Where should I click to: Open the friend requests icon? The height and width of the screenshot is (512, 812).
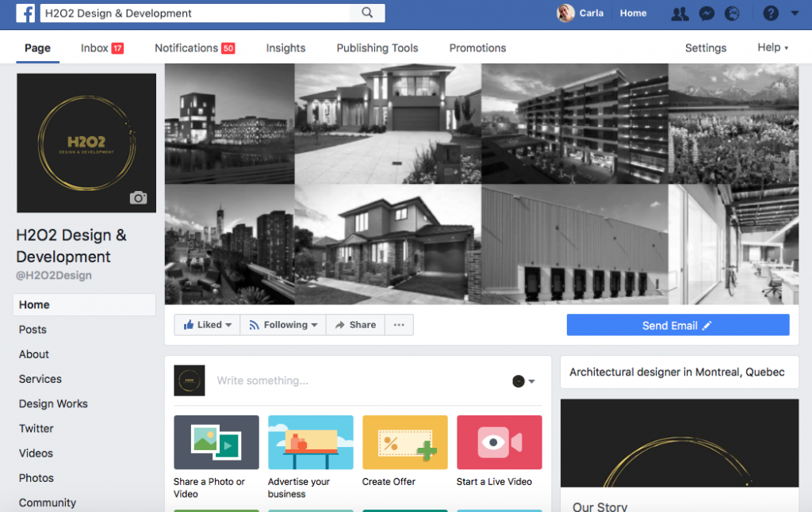(680, 13)
